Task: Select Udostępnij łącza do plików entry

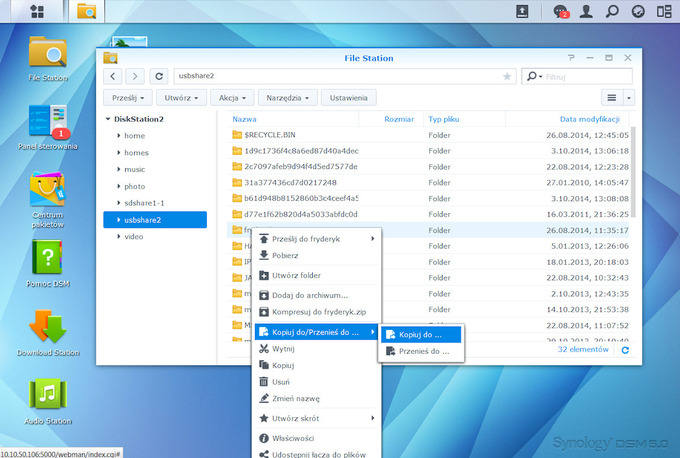Action: 317,454
